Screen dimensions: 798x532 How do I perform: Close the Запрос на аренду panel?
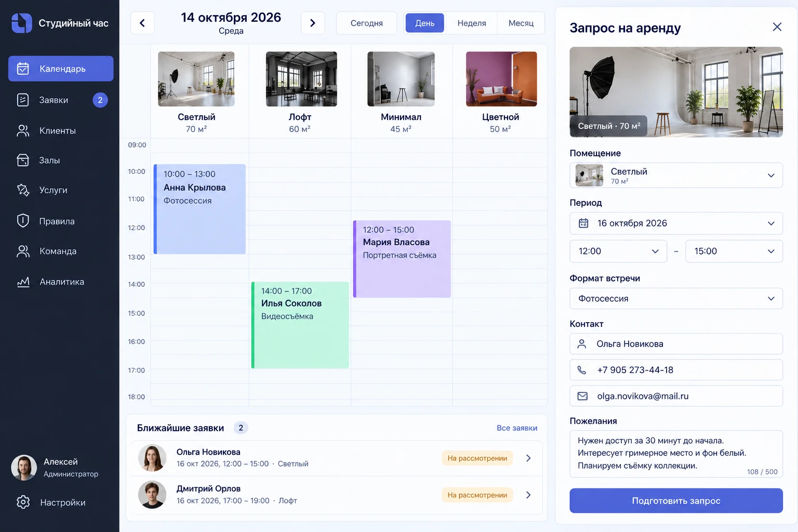777,27
